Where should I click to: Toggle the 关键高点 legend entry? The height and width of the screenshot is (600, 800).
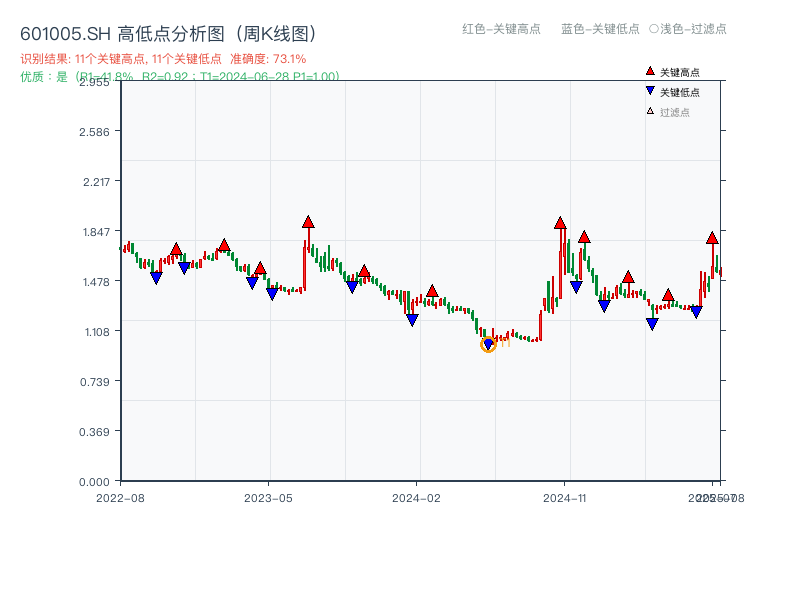pyautogui.click(x=679, y=72)
